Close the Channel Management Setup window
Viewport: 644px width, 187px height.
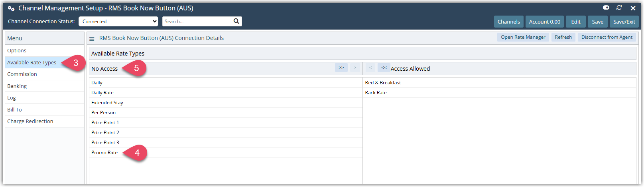pos(633,8)
